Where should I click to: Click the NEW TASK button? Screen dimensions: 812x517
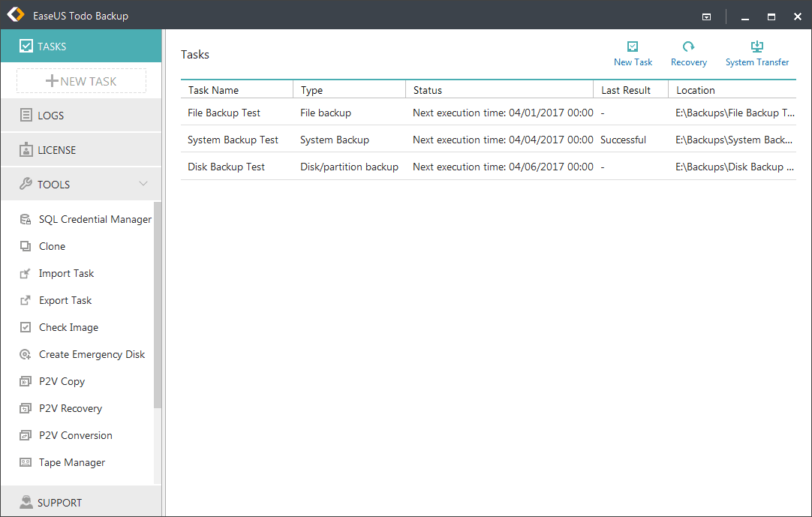coord(80,80)
